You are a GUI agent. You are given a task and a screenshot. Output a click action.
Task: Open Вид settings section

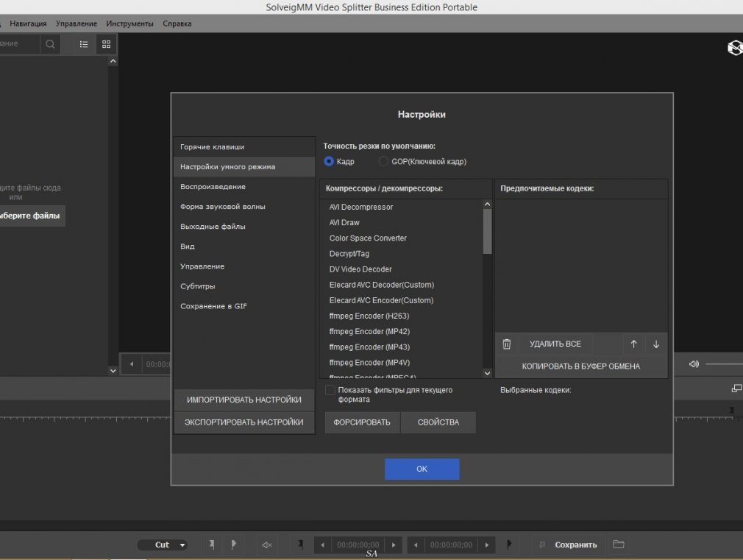[x=244, y=247]
